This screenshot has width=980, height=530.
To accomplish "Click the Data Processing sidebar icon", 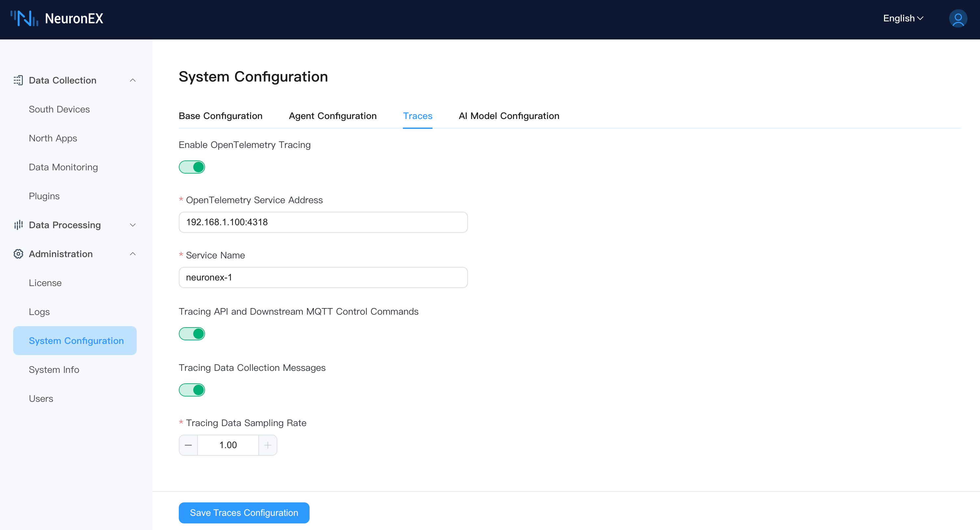I will coord(18,225).
